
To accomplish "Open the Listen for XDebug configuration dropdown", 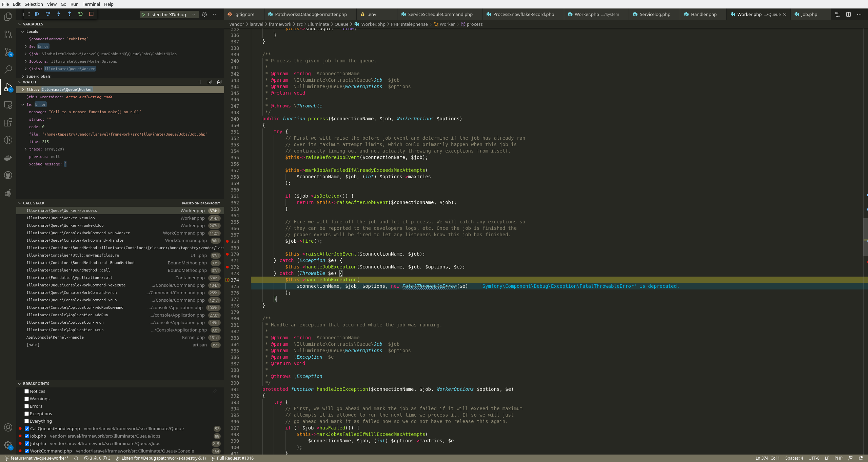I will (194, 15).
